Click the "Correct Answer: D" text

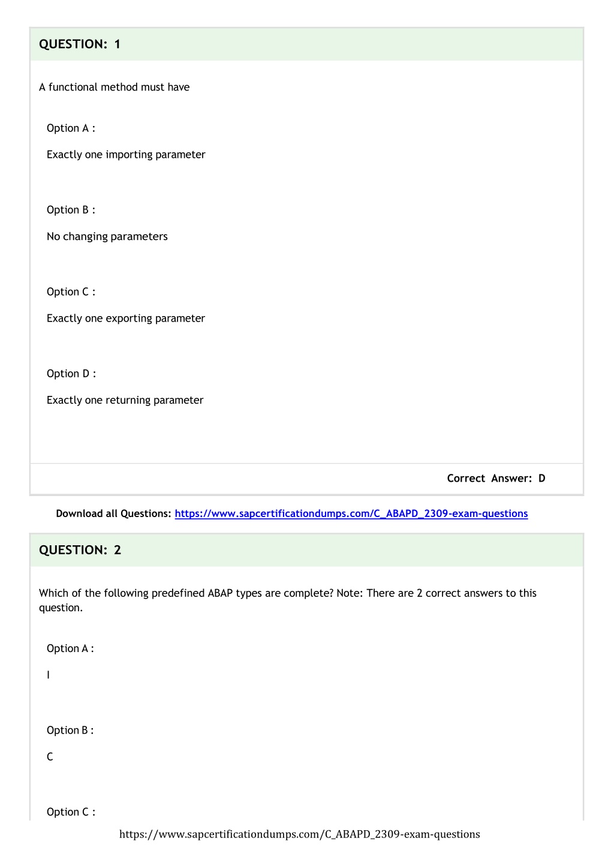pyautogui.click(x=496, y=478)
